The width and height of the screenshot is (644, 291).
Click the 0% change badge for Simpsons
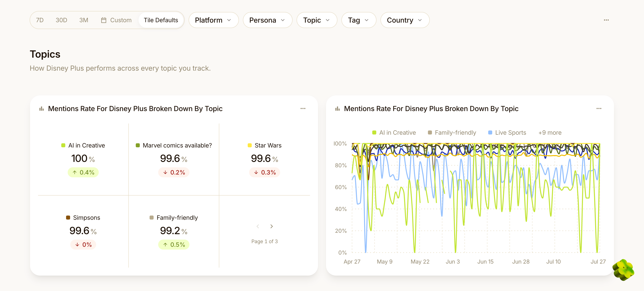(83, 245)
